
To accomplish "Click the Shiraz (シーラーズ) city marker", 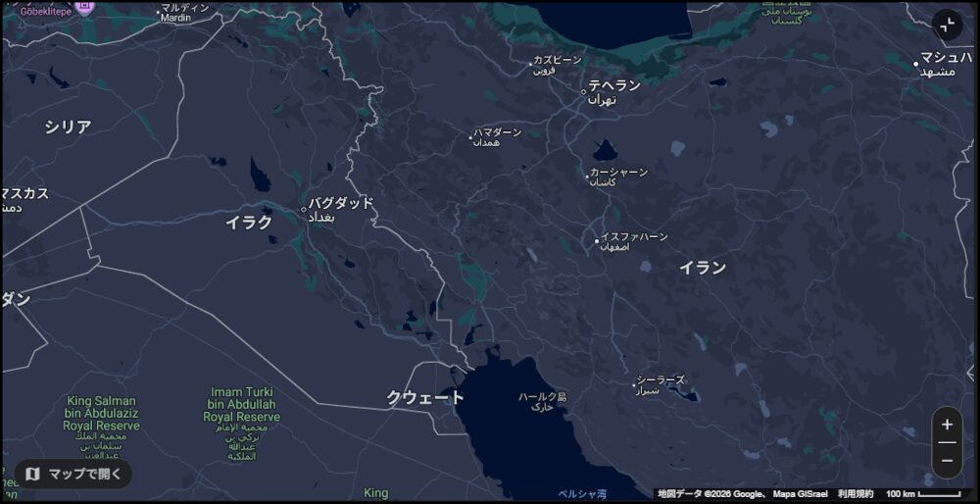I will (633, 383).
